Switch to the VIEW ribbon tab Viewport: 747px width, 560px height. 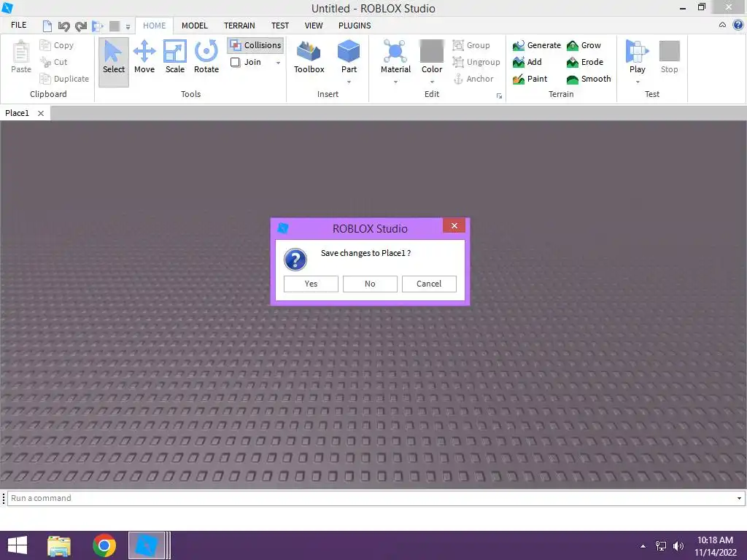point(314,26)
